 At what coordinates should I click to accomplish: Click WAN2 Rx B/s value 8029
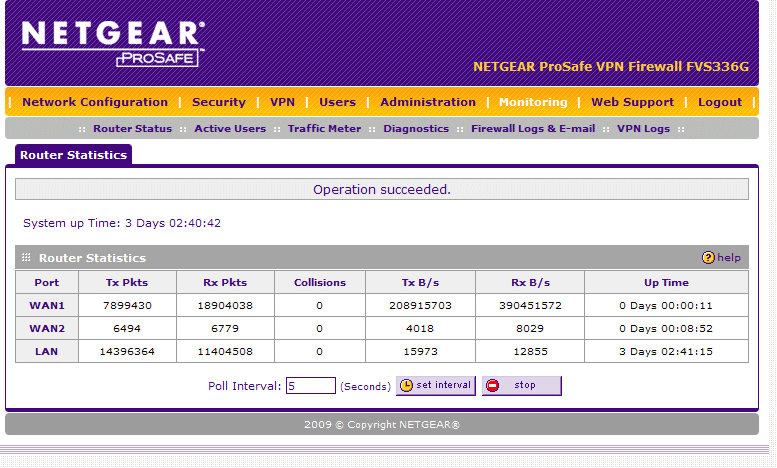point(530,329)
